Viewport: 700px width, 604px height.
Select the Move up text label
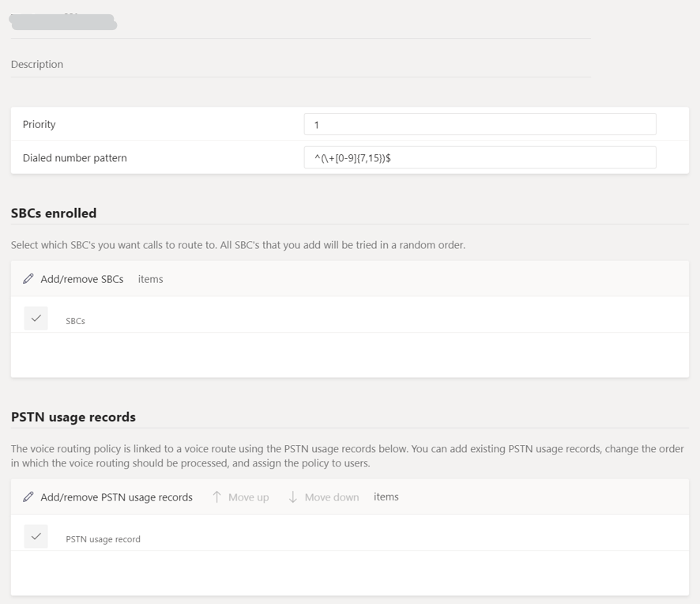coord(248,497)
